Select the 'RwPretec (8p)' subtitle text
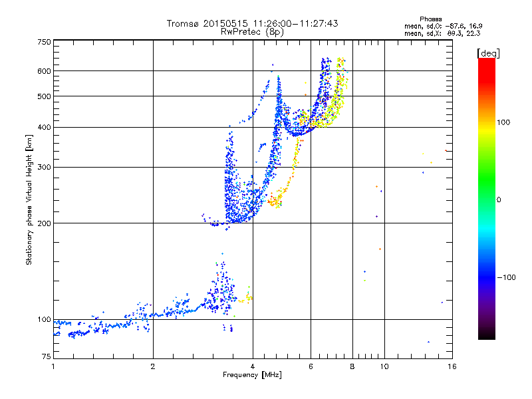Screen dimensions: 532x399 click(x=252, y=32)
